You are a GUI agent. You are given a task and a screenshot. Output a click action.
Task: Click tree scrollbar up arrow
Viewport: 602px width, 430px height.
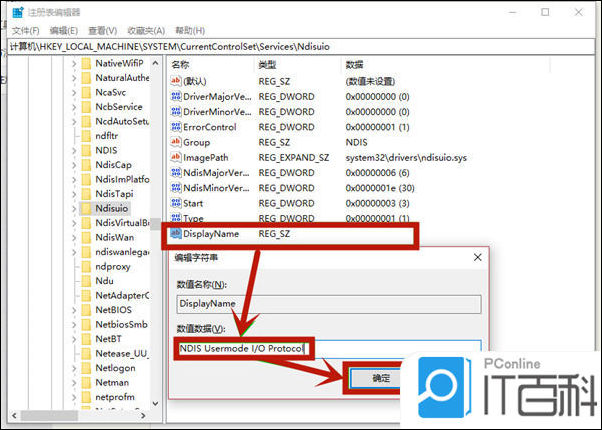(155, 63)
